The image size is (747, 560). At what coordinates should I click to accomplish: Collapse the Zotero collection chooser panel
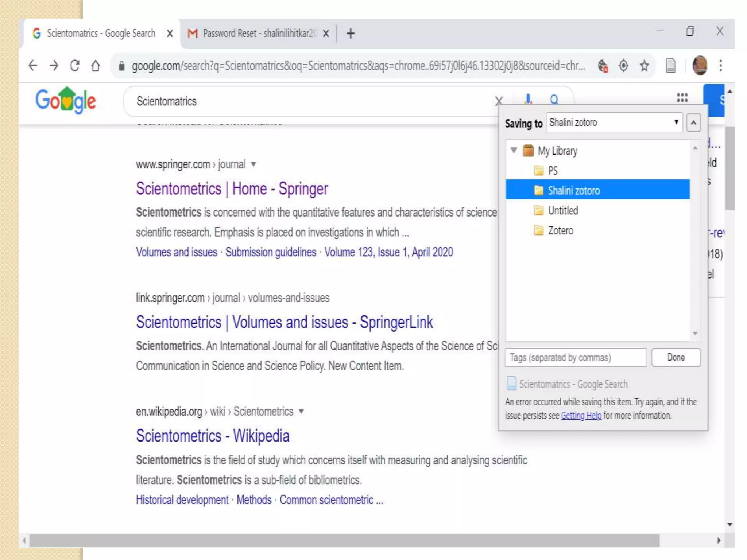click(693, 123)
